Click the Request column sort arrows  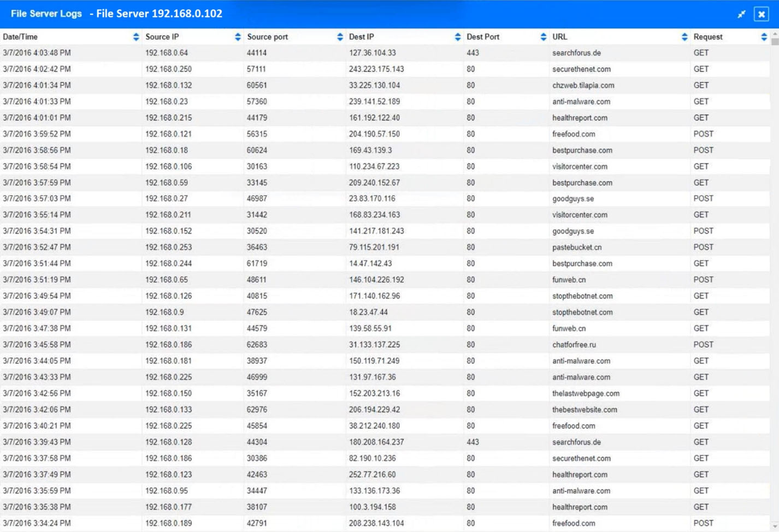tap(764, 37)
